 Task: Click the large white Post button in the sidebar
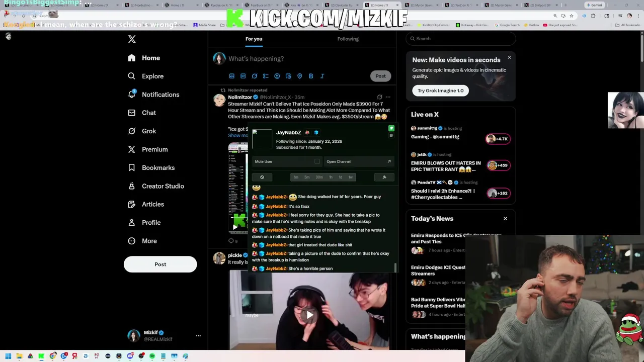[160, 264]
